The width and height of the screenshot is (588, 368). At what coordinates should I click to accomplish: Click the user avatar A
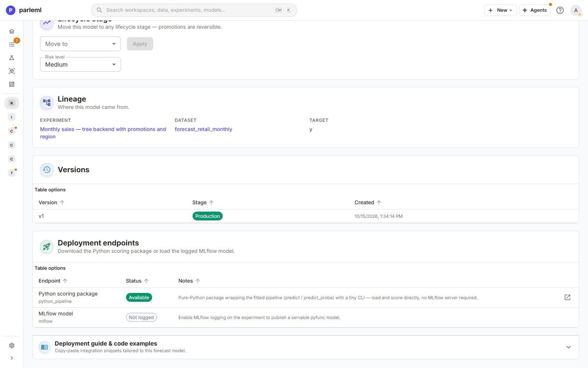pyautogui.click(x=576, y=10)
